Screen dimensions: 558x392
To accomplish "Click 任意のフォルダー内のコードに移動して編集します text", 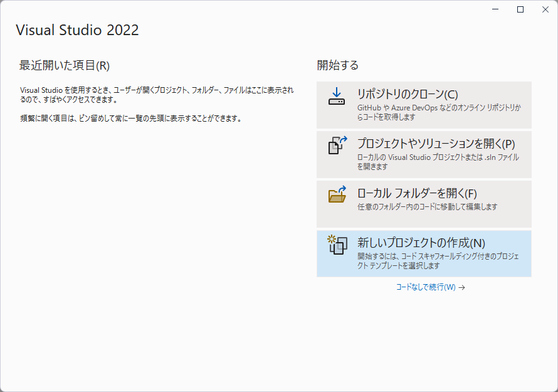I will pos(427,206).
